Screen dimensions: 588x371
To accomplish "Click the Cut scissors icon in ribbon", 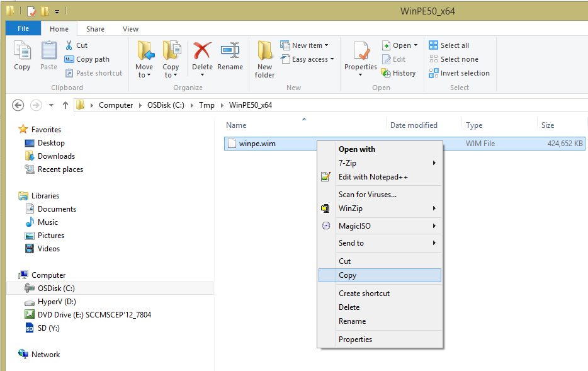I will tap(69, 45).
